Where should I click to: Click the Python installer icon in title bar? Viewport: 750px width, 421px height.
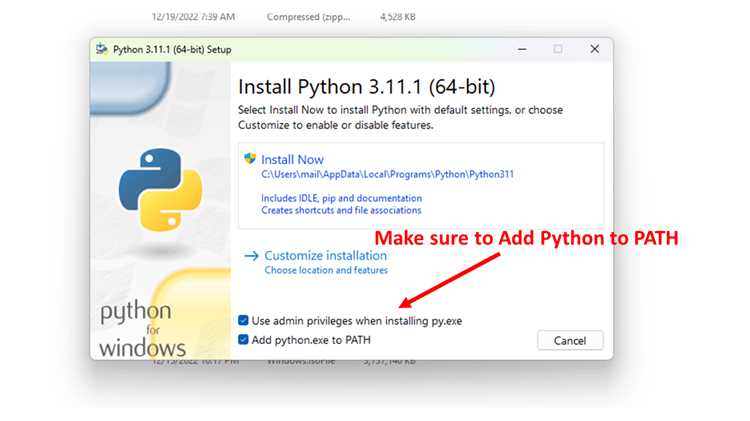101,49
